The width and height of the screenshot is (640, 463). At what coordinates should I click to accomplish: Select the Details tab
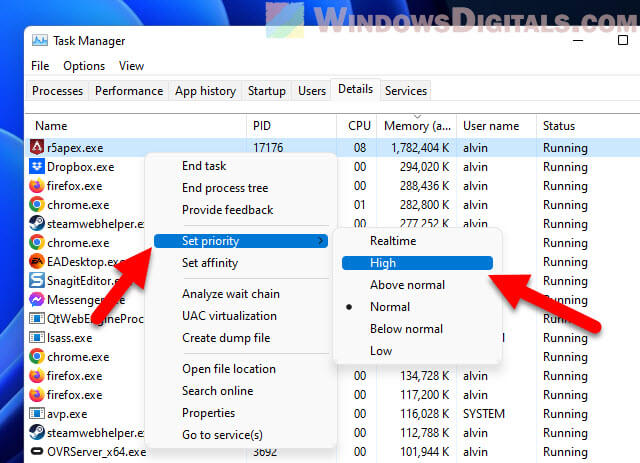pos(356,89)
